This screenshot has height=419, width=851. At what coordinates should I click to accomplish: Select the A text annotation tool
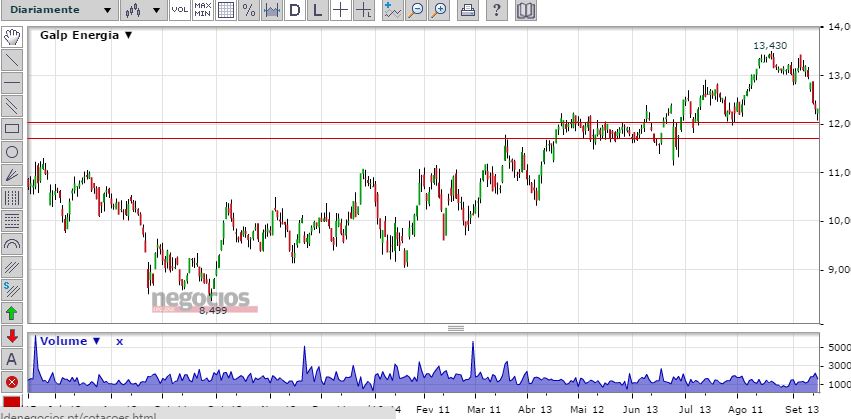tap(12, 359)
